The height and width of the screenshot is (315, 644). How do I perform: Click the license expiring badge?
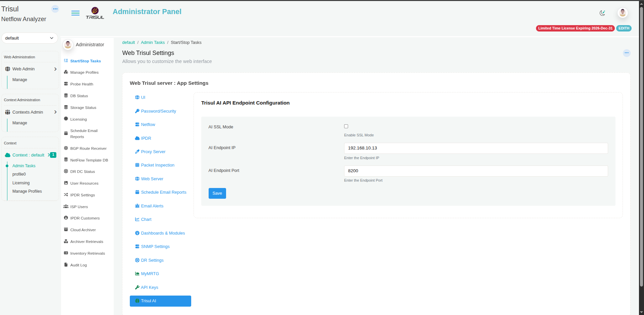tap(575, 28)
